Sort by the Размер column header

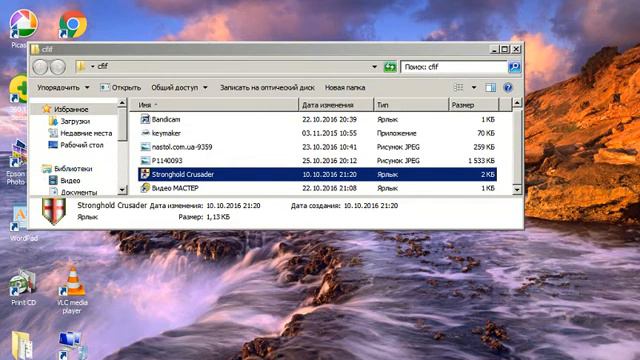473,105
